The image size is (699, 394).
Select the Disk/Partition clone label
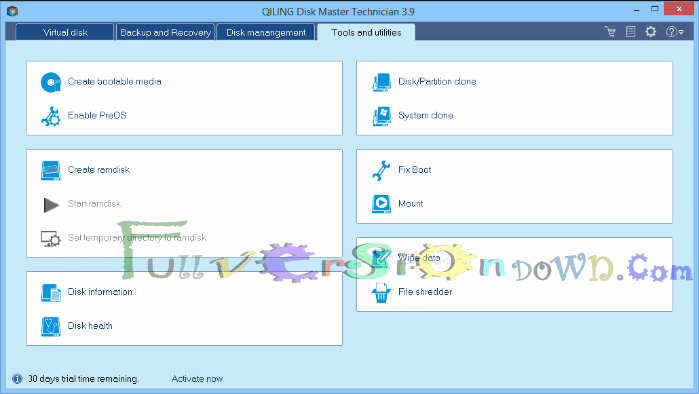point(437,82)
